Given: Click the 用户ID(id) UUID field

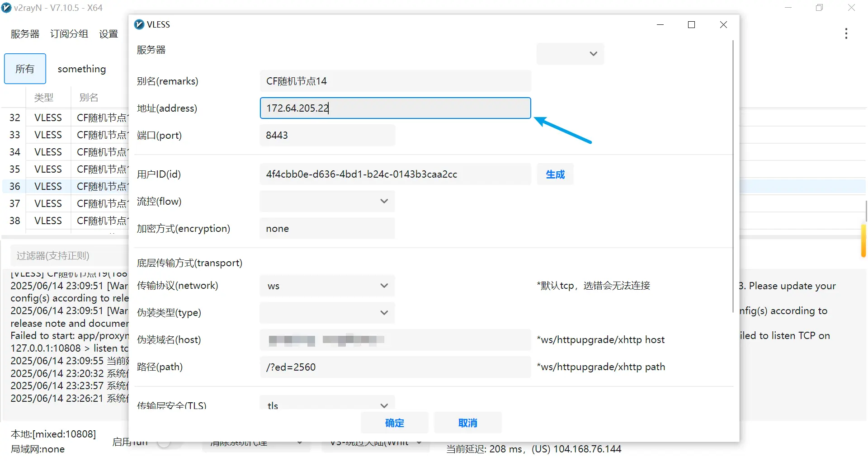Looking at the screenshot, I should pos(395,174).
